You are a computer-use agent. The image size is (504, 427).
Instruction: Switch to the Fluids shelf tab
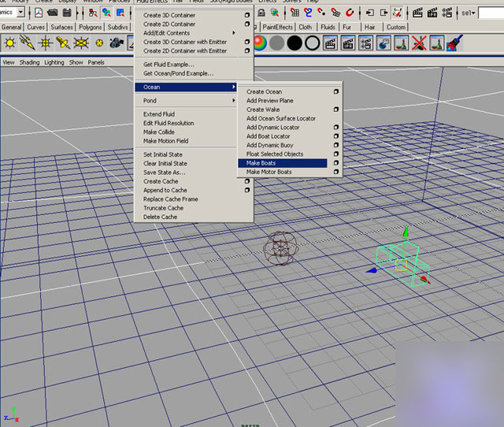pyautogui.click(x=328, y=27)
